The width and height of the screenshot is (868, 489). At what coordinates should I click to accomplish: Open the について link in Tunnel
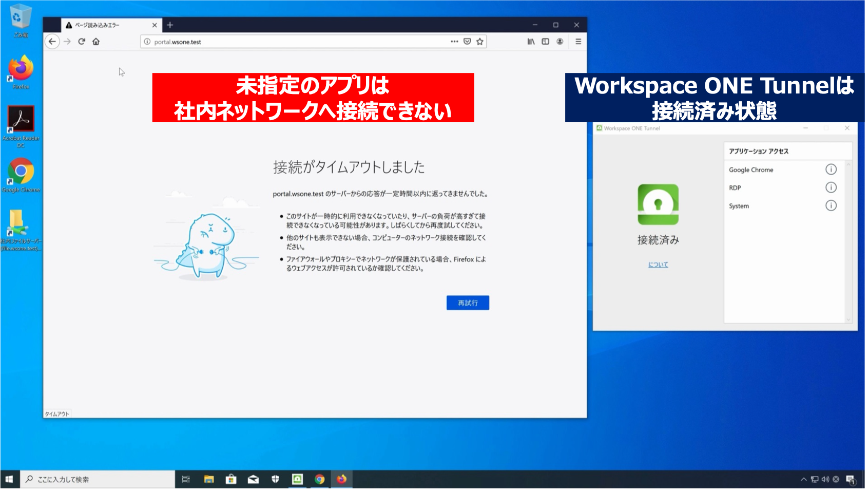[x=658, y=265]
